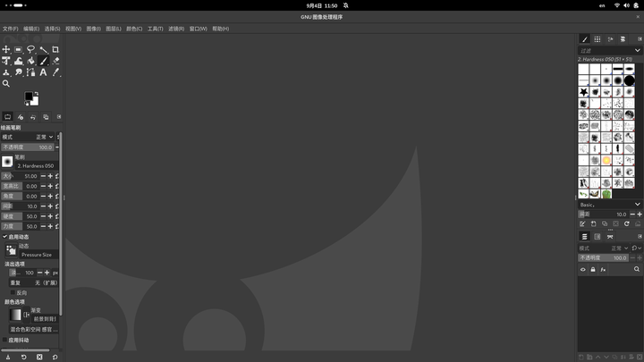Switch to the Undo History tab
This screenshot has width=644, height=362.
pos(33,117)
